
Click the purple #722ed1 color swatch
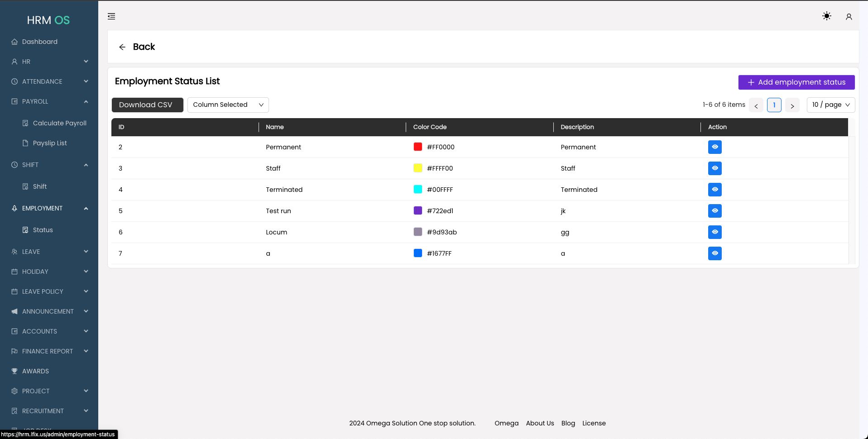click(418, 210)
